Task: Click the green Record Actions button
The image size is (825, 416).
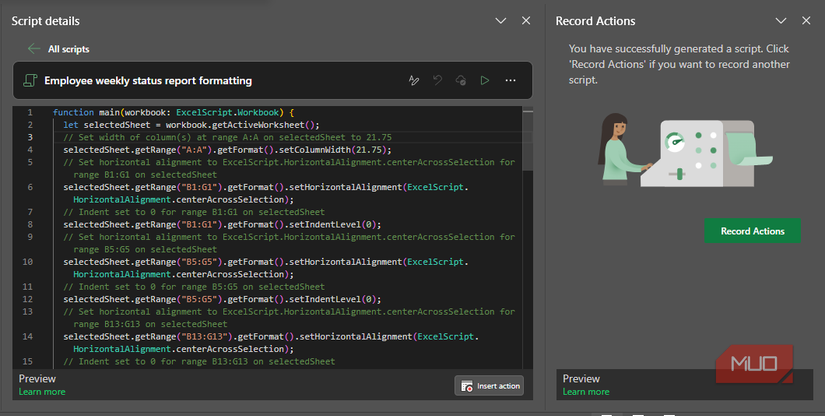Action: (x=752, y=231)
